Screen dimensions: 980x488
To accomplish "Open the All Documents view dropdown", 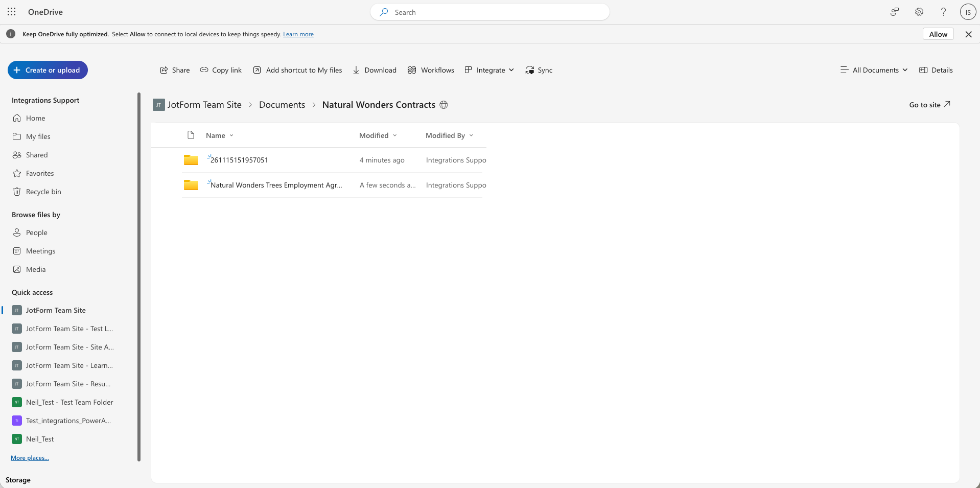I will (x=873, y=70).
